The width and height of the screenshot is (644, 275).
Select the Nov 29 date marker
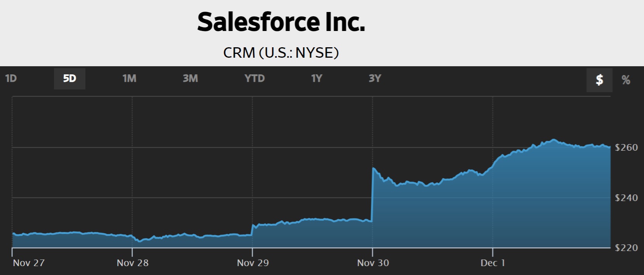(253, 263)
